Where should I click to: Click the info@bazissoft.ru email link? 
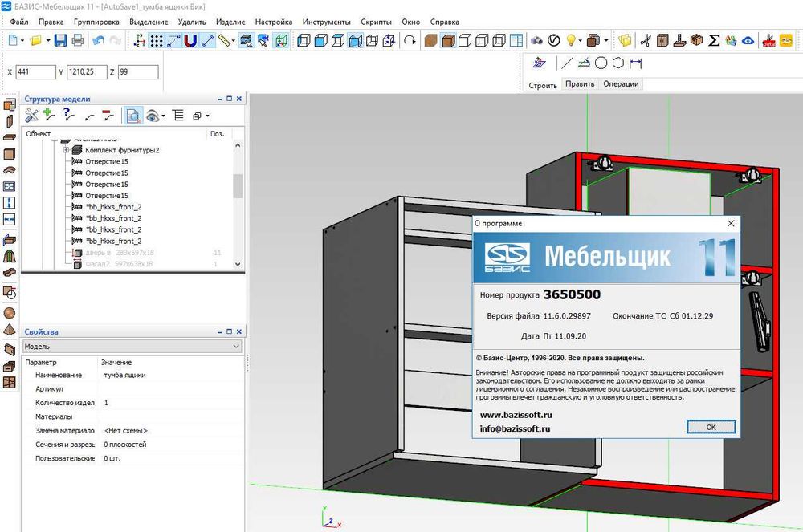coord(516,428)
